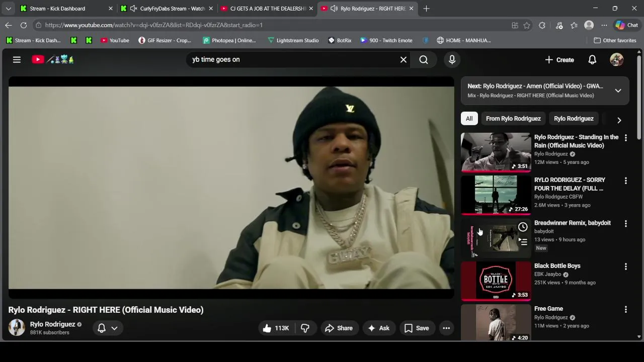The height and width of the screenshot is (362, 644).
Task: Open the Copilot Chat button
Action: coord(627,25)
